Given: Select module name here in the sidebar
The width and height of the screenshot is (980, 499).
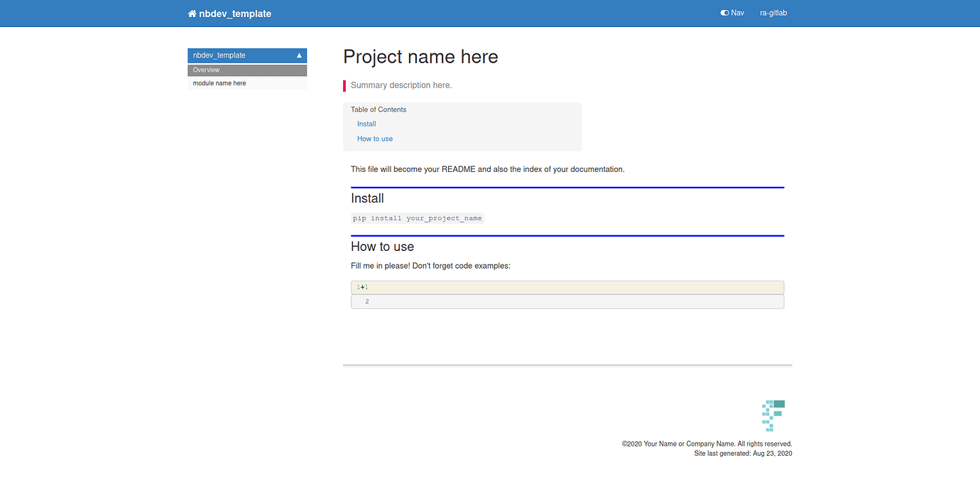Looking at the screenshot, I should click(x=219, y=82).
